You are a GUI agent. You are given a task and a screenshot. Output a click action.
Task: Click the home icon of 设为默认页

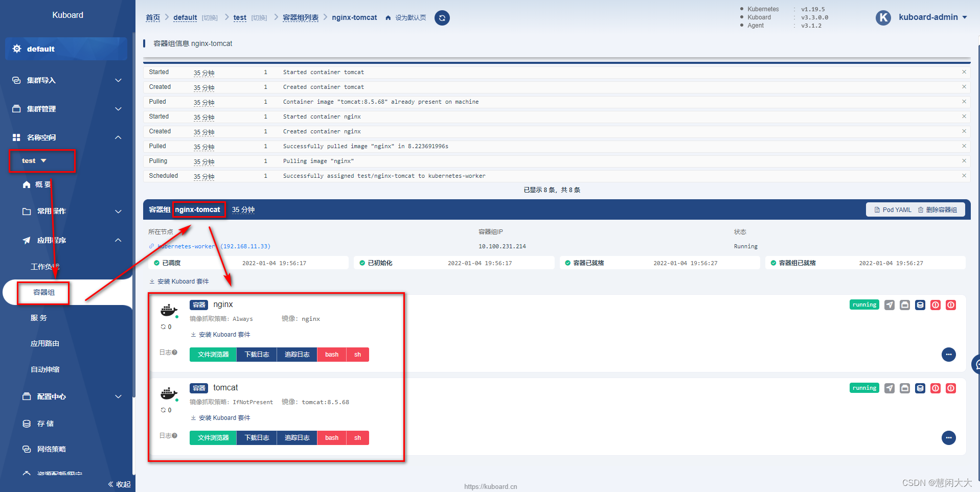click(x=388, y=18)
